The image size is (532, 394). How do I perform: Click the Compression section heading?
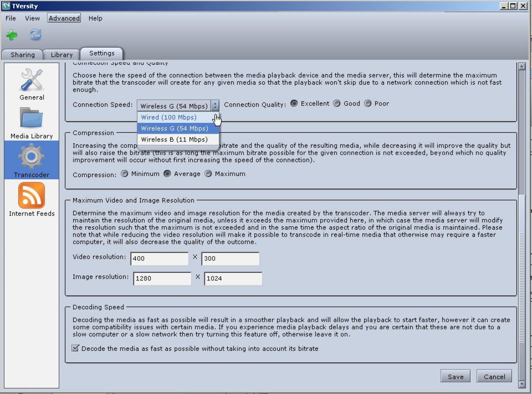[93, 133]
